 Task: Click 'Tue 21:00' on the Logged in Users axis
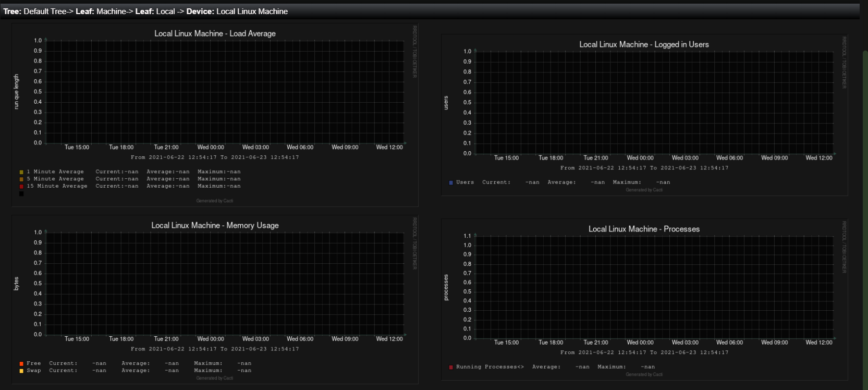click(x=596, y=158)
